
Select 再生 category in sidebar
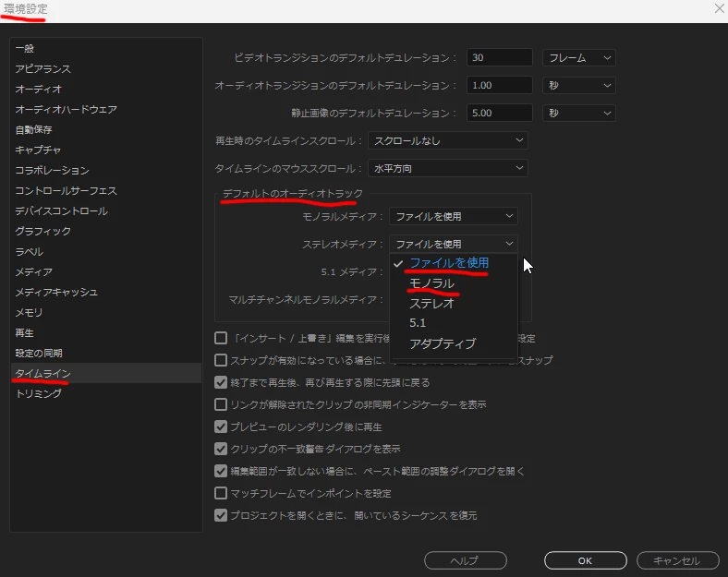tap(24, 333)
